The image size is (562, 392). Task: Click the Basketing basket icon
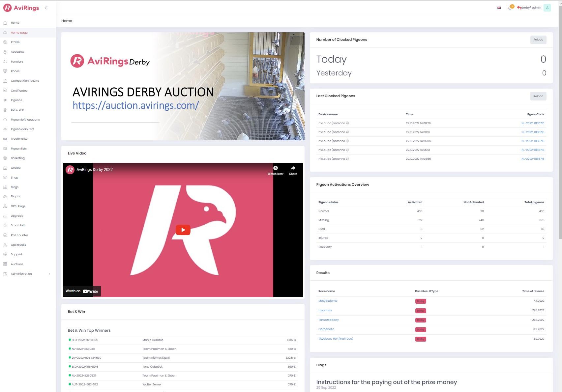pos(5,158)
